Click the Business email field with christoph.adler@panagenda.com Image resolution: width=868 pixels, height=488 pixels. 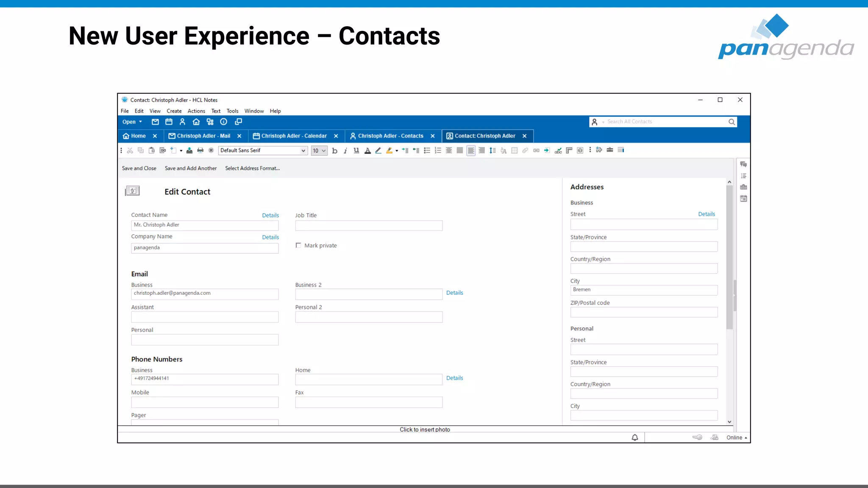click(x=205, y=294)
